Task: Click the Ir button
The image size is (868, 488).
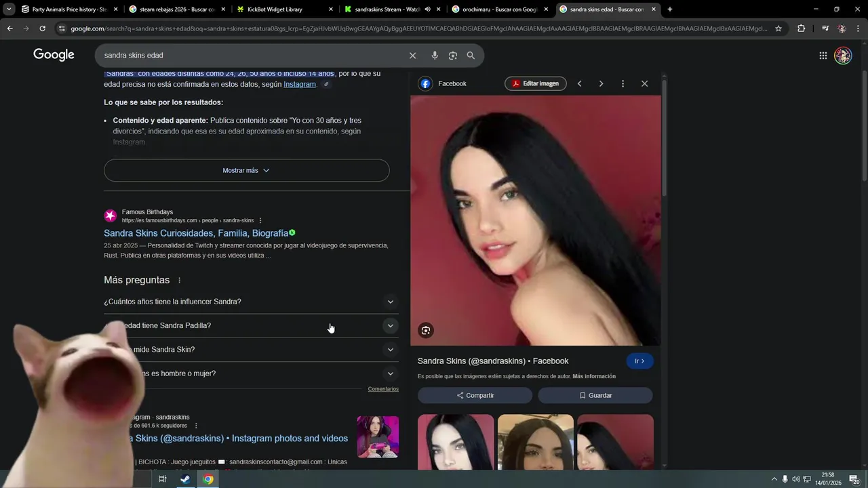Action: (x=639, y=361)
